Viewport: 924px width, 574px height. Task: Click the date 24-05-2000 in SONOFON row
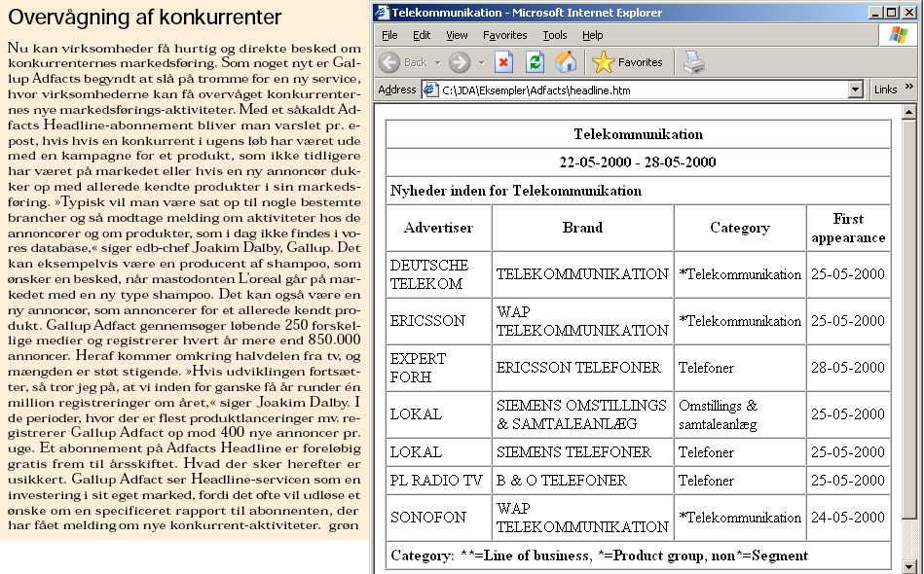[x=848, y=518]
